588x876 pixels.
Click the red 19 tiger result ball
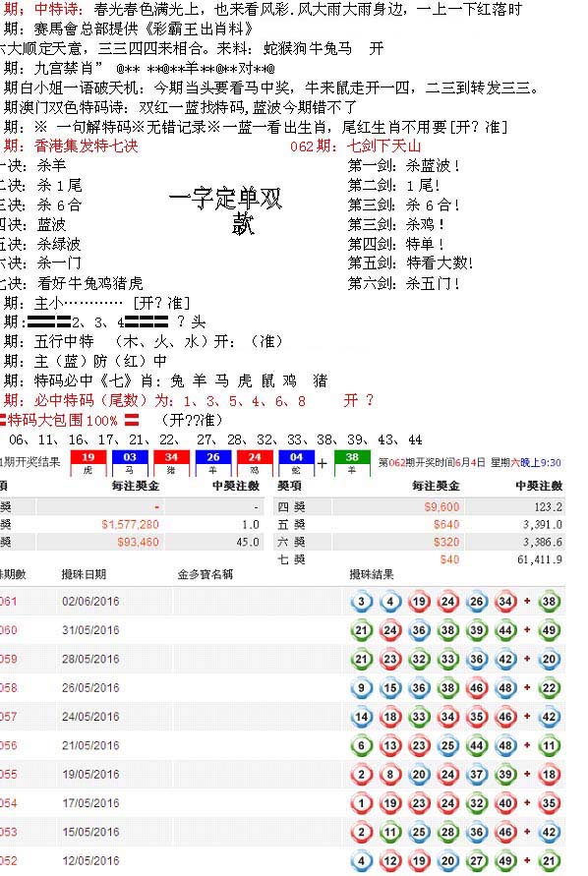point(88,463)
